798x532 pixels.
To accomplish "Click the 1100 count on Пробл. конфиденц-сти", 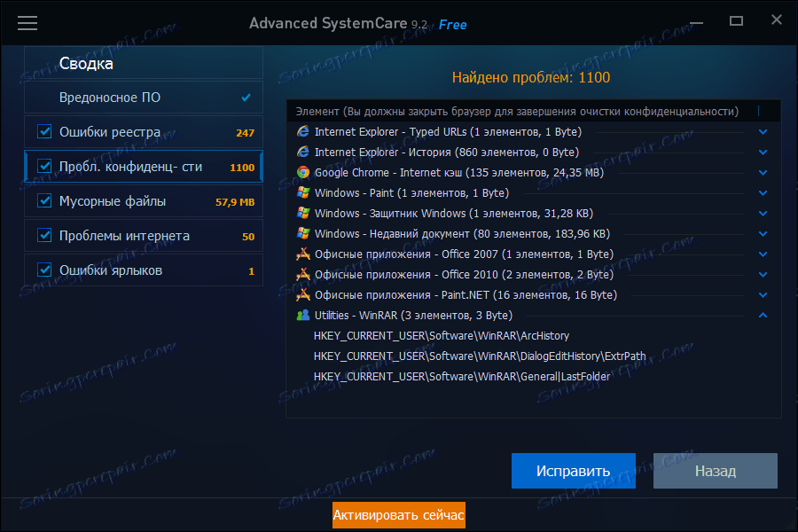I will click(x=242, y=167).
